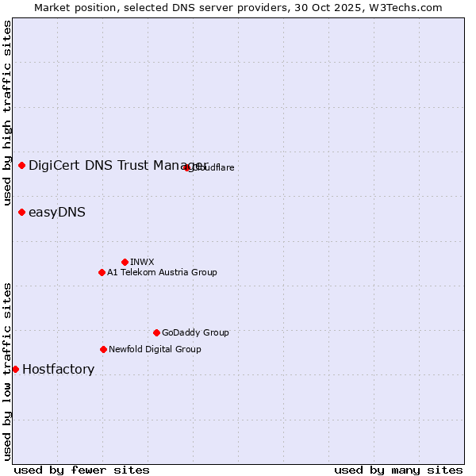The image size is (476, 476).
Task: Select the Newfold Digital Group marker
Action: click(x=103, y=349)
